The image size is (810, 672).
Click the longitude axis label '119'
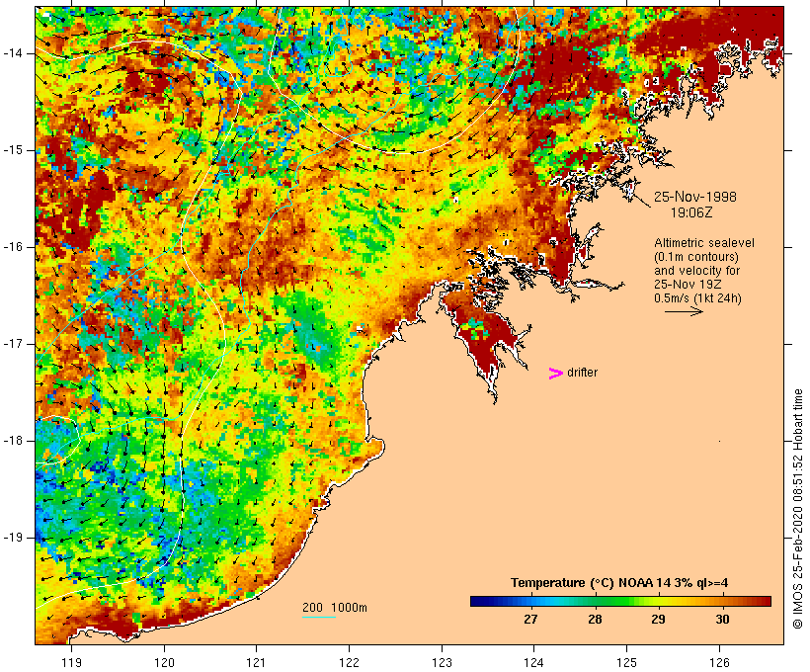click(71, 662)
